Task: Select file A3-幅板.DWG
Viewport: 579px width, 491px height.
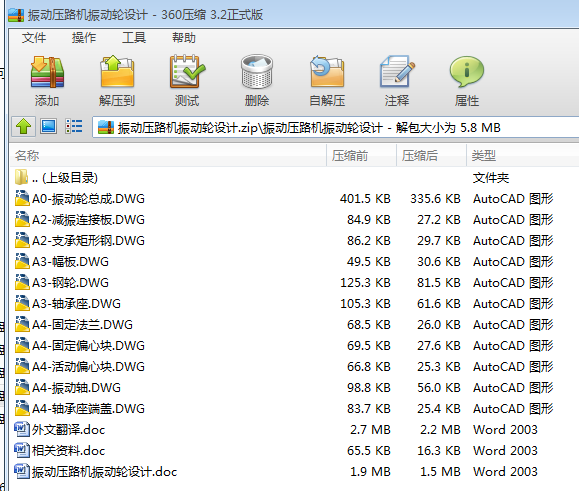Action: 70,262
